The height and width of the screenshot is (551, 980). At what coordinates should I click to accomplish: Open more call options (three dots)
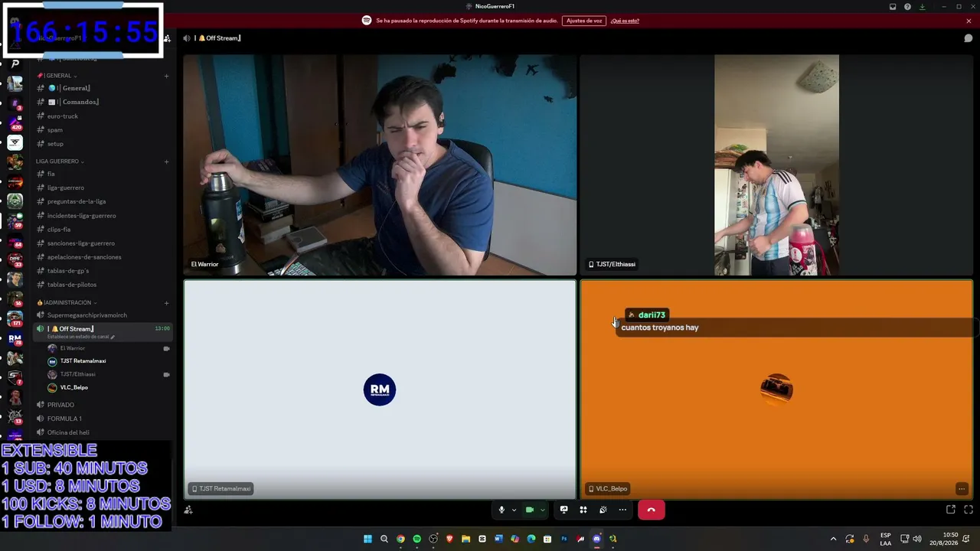tap(622, 510)
